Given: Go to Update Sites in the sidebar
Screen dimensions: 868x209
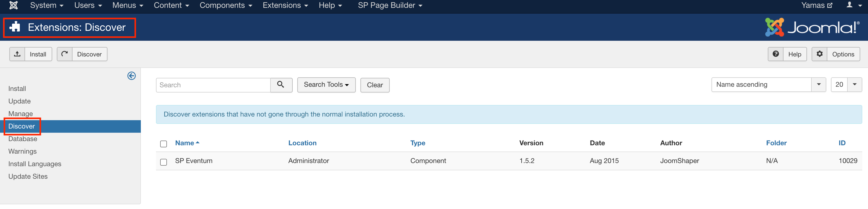Looking at the screenshot, I should click(x=28, y=176).
